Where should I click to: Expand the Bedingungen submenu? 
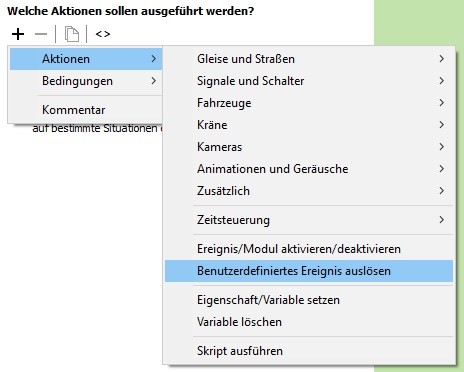coord(86,81)
